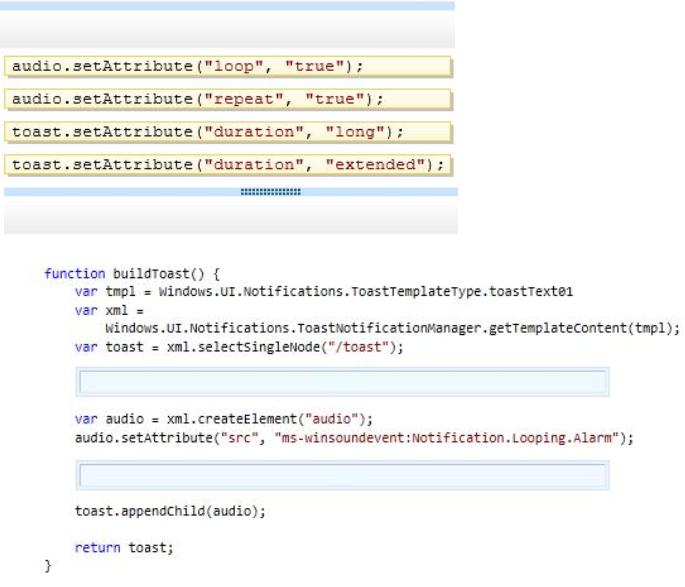Click the xml.selectSingleNode("/toast") line
685x587 pixels.
tap(239, 348)
